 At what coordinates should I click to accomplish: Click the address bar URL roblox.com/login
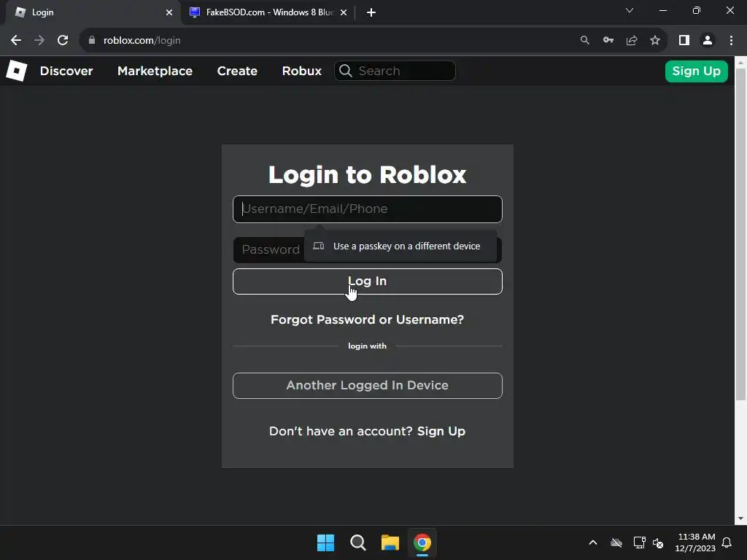click(142, 41)
